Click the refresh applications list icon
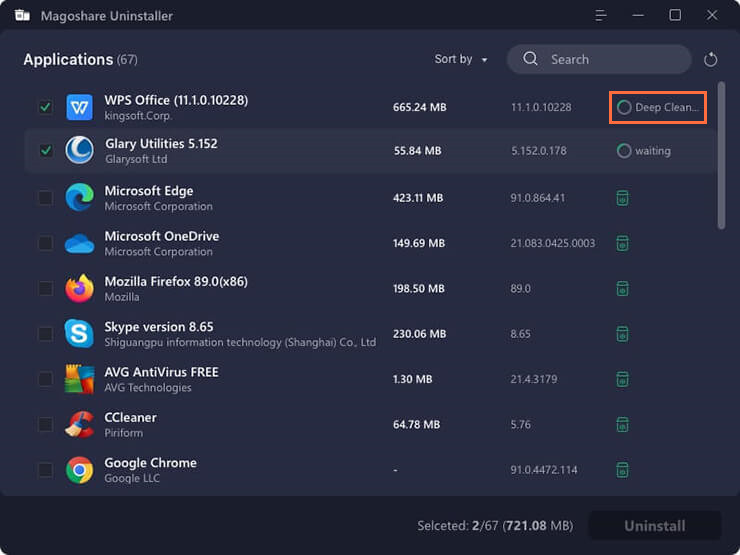 tap(710, 60)
